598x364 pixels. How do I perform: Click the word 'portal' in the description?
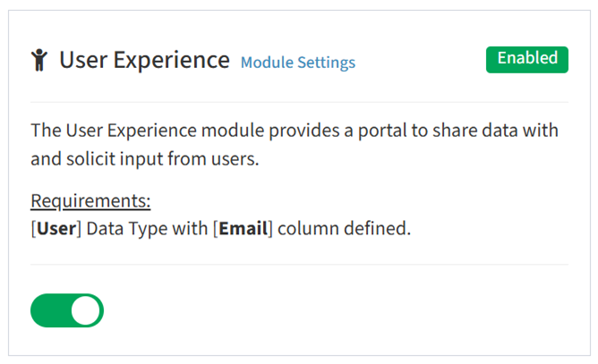[381, 131]
